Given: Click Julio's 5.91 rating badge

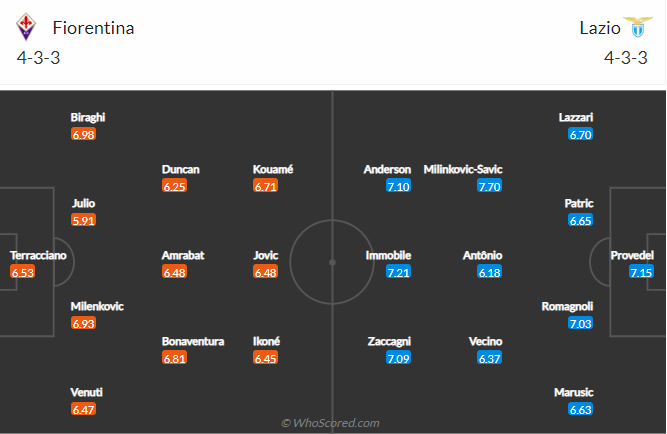Looking at the screenshot, I should click(83, 220).
